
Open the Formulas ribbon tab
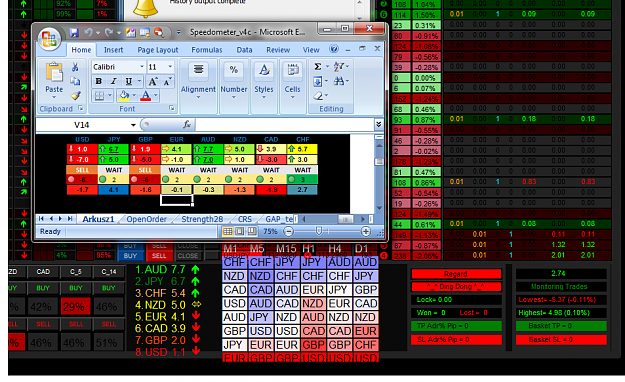pos(206,50)
